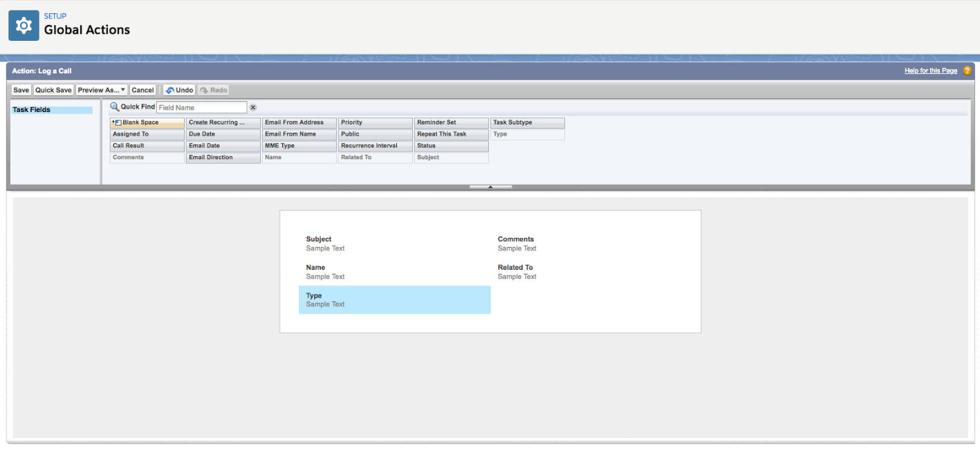Select the Type field in the layout
This screenshot has width=980, height=449.
coord(394,300)
